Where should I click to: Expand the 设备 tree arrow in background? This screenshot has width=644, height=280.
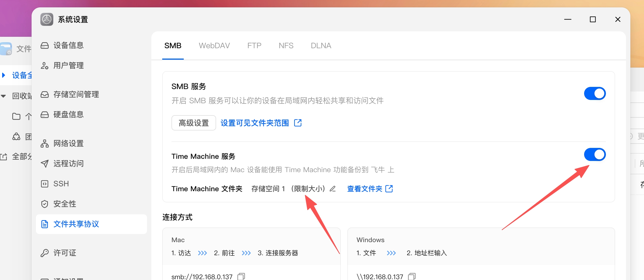click(x=4, y=75)
